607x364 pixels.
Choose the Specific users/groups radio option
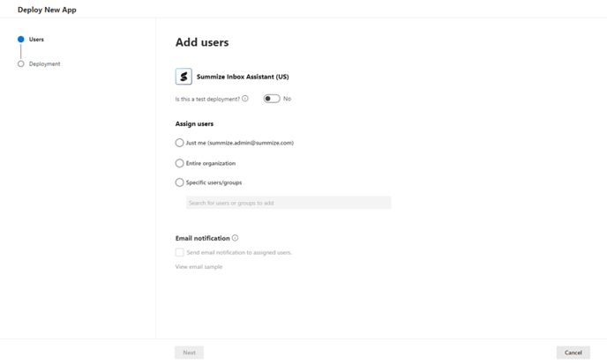(180, 182)
